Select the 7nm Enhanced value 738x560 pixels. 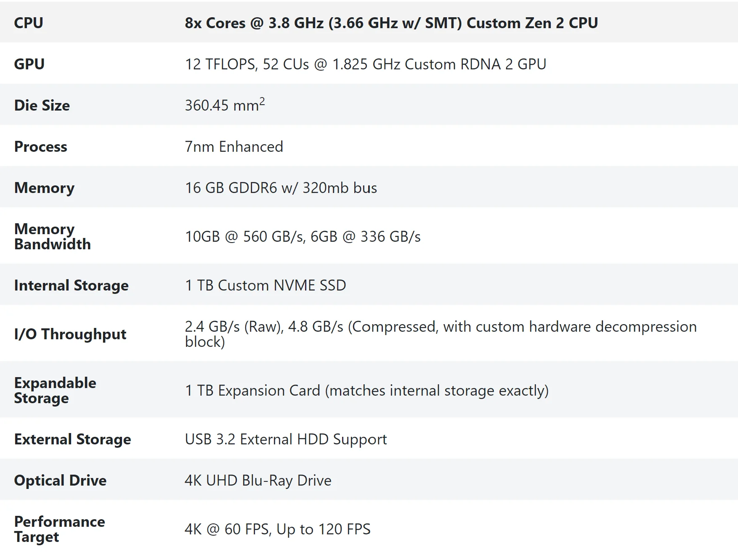(x=234, y=147)
